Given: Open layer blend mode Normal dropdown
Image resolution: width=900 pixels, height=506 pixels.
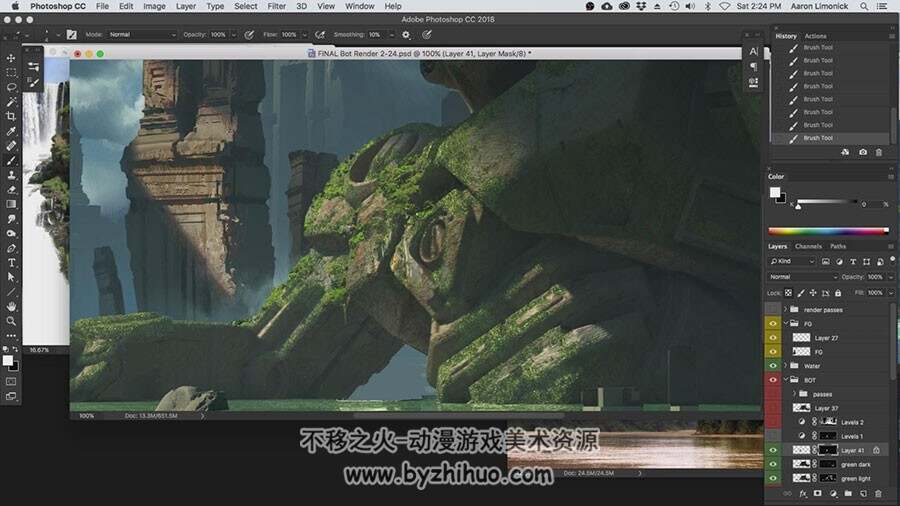Looking at the screenshot, I should coord(803,277).
